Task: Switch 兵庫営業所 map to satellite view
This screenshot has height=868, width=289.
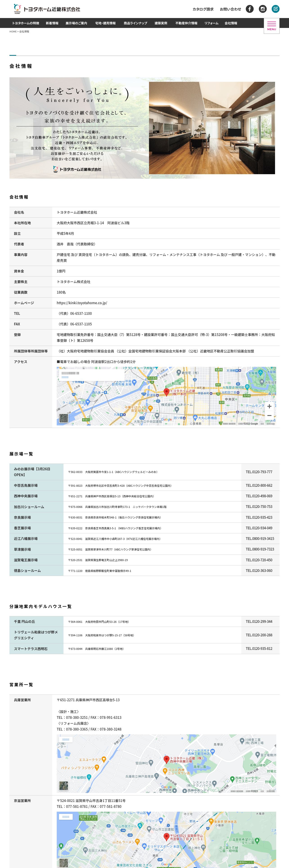Action: point(64,786)
